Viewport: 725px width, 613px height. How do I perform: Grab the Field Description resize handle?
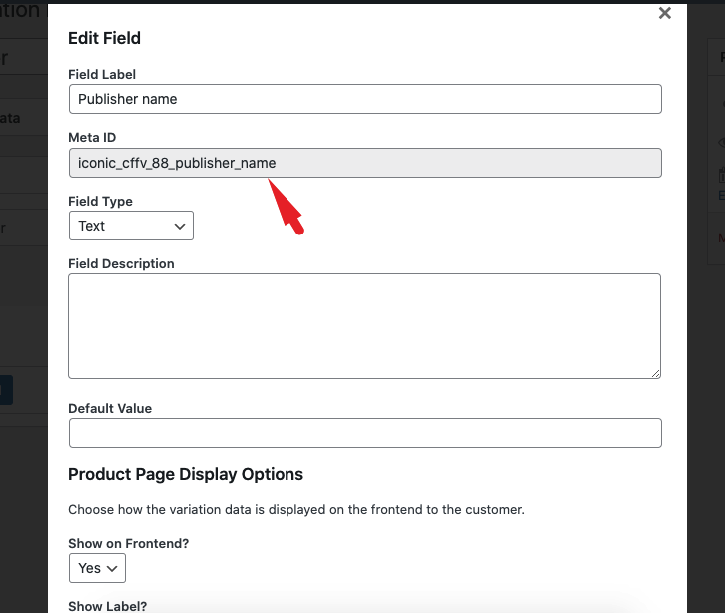click(655, 372)
